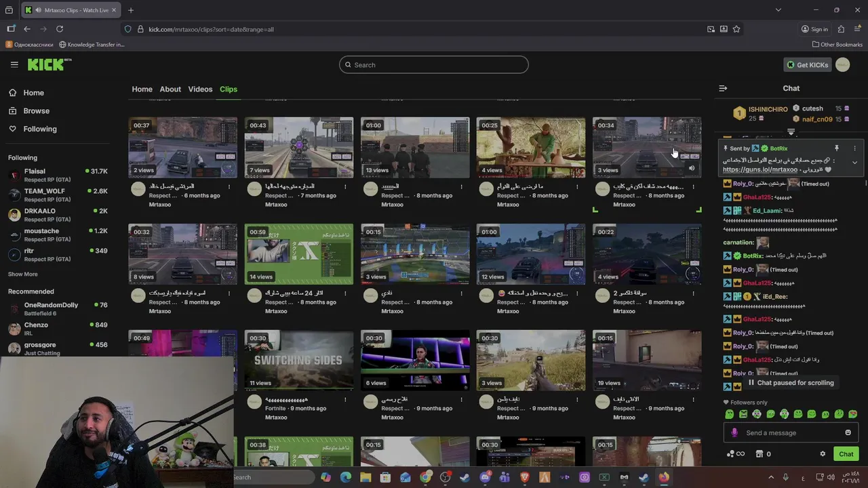Open the hamburger menu beside the Kick logo
The width and height of the screenshot is (868, 488).
14,64
